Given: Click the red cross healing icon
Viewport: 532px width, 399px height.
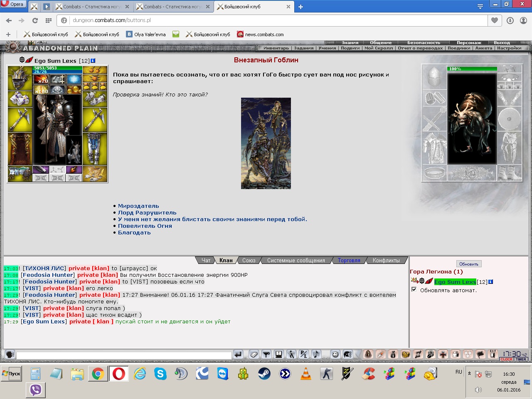Looking at the screenshot, I should click(x=443, y=355).
